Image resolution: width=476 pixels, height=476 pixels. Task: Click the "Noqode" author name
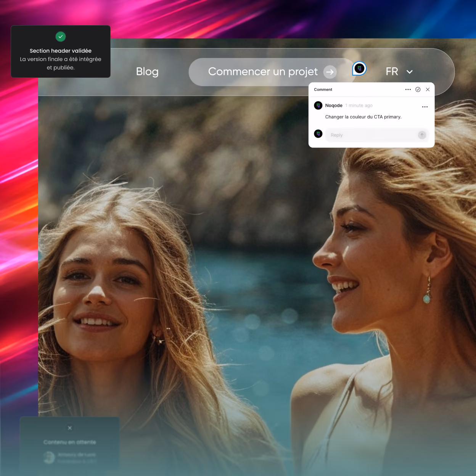[x=334, y=106]
